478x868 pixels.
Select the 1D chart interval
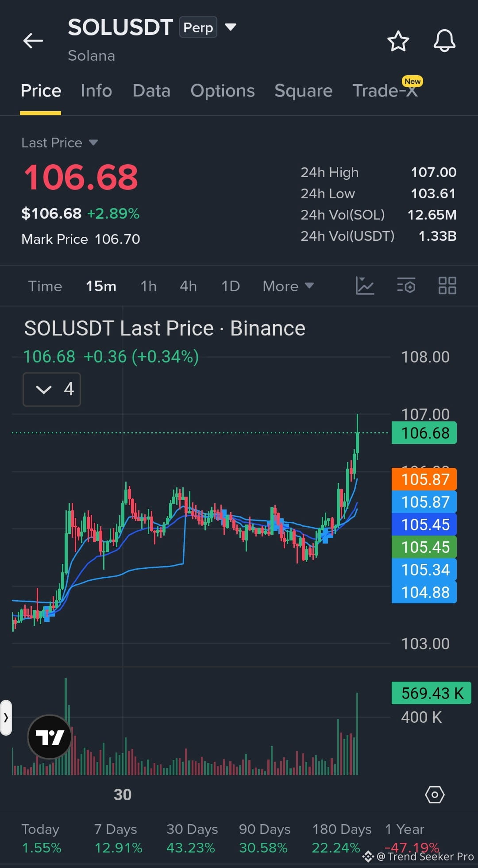pos(230,286)
